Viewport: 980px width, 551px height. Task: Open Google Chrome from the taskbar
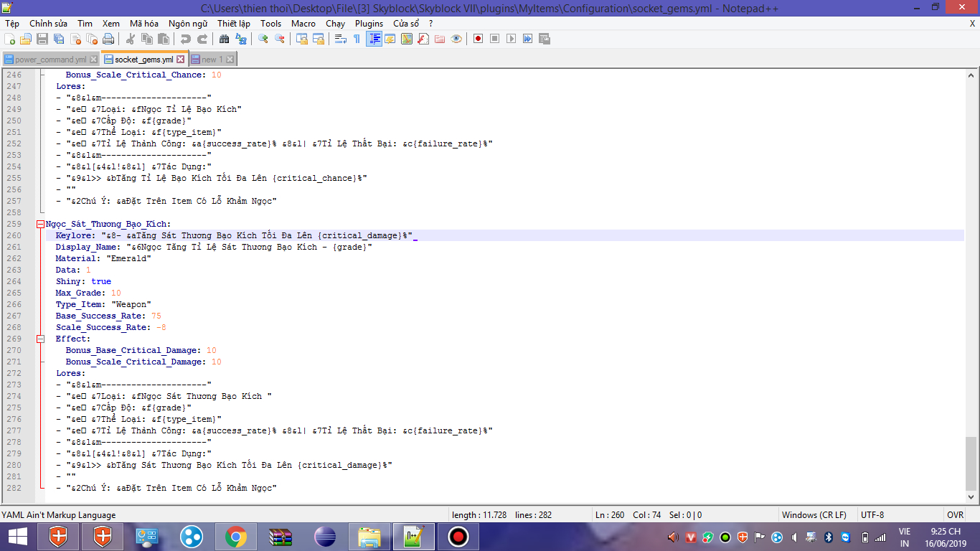click(235, 536)
